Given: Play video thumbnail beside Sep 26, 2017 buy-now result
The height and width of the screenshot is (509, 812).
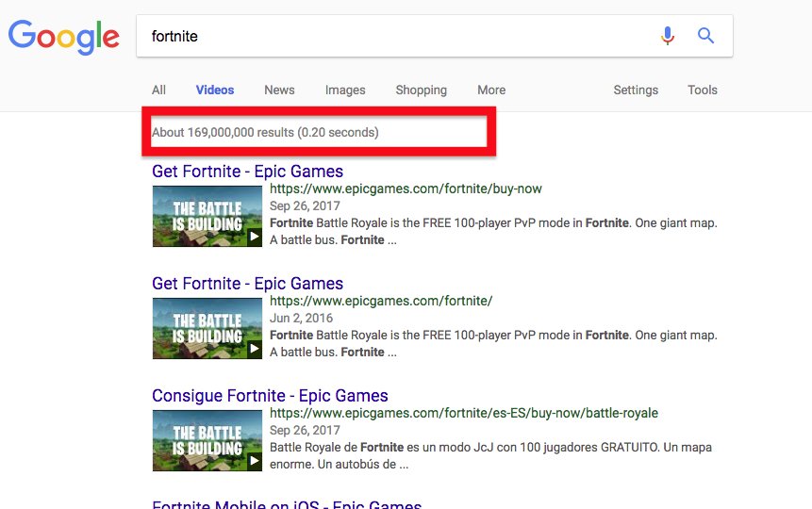Looking at the screenshot, I should 207,216.
